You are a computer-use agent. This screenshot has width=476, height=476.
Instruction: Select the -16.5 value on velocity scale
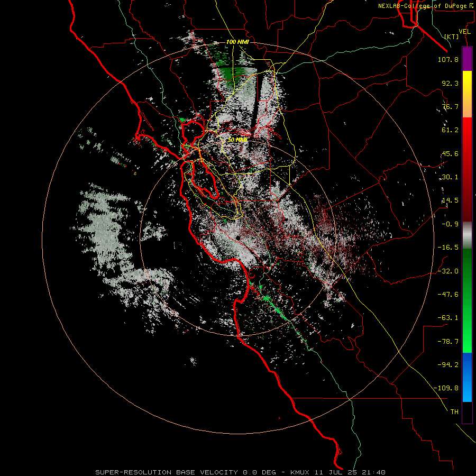448,248
